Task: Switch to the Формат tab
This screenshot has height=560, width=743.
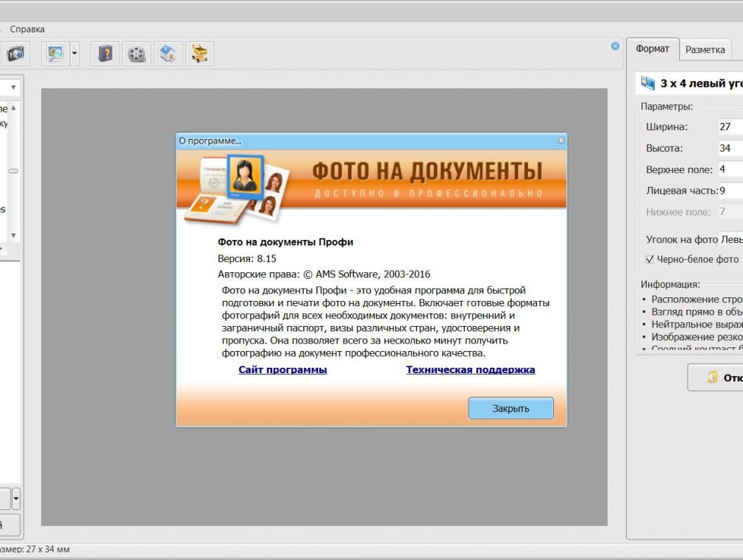Action: (x=653, y=49)
